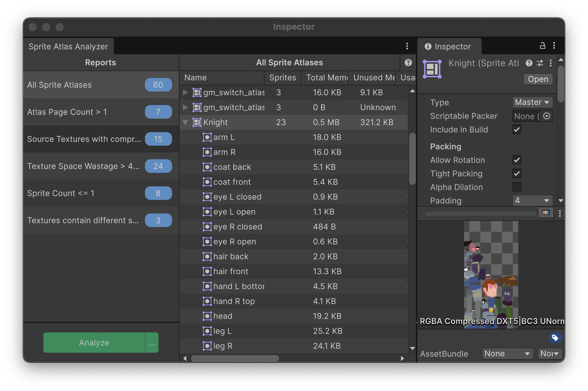Image resolution: width=588 pixels, height=391 pixels.
Task: Click the blue AssetBundle tag icon
Action: (554, 337)
